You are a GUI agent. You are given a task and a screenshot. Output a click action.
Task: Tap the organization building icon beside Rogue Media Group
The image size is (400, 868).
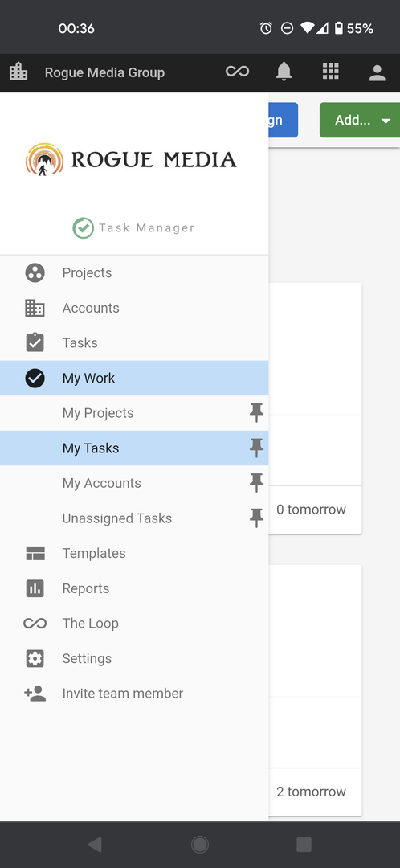click(18, 71)
